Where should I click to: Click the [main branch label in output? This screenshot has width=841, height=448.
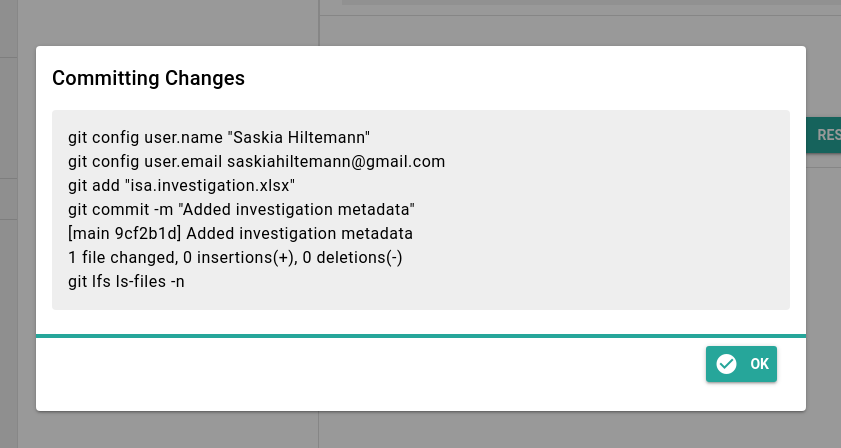[x=89, y=233]
